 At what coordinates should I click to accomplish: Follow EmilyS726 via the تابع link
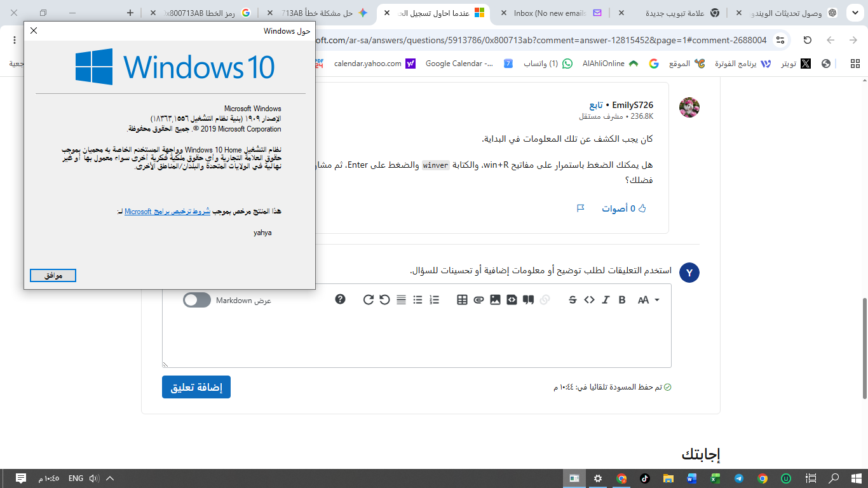pos(596,105)
